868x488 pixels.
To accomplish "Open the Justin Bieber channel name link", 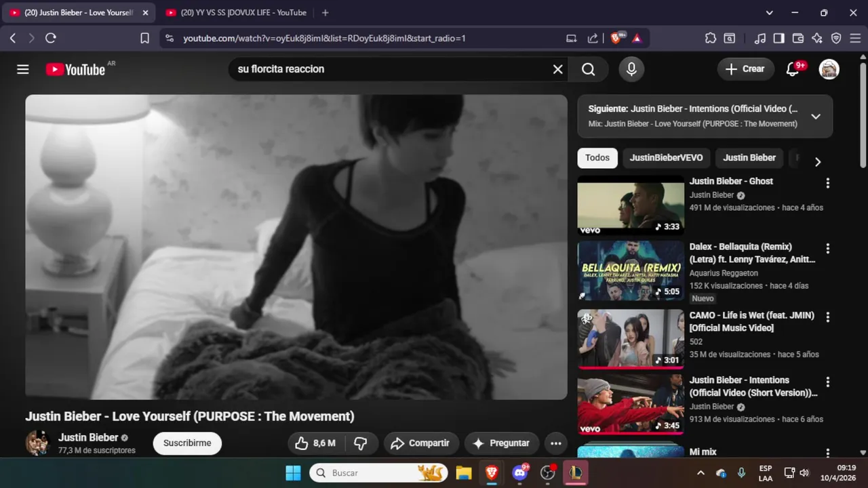I will click(x=88, y=438).
